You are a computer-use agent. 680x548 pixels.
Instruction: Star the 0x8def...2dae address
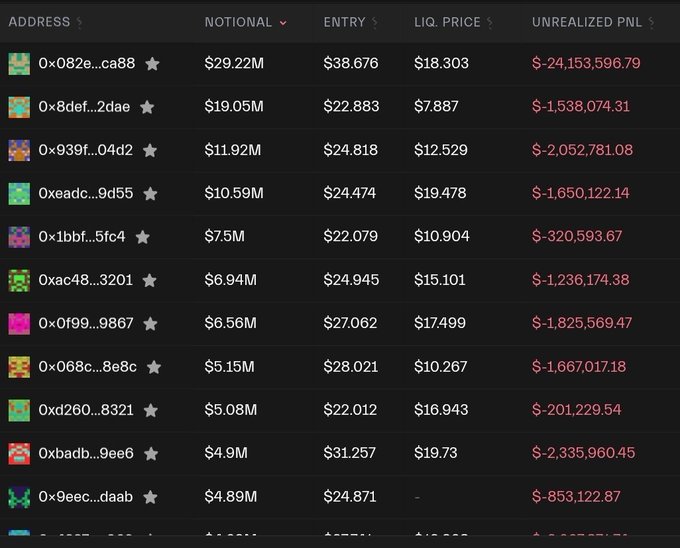point(147,107)
